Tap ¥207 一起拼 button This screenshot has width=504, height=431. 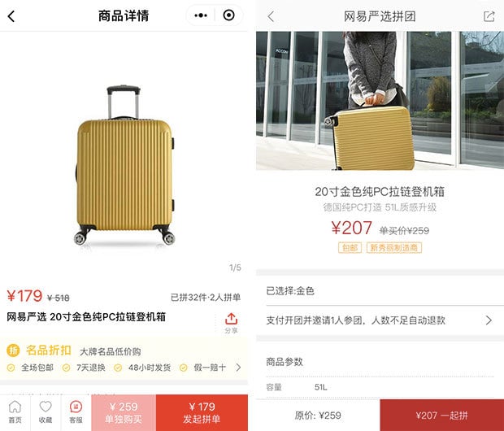(442, 416)
